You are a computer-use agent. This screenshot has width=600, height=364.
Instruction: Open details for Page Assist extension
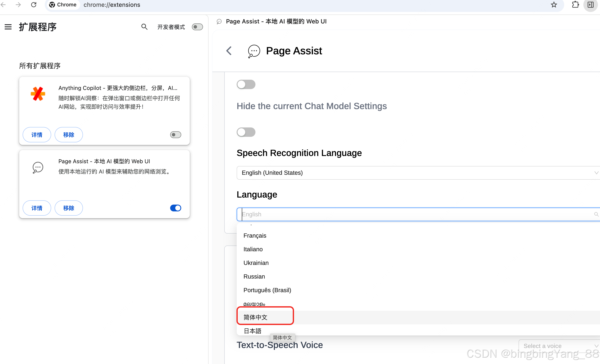coord(37,208)
